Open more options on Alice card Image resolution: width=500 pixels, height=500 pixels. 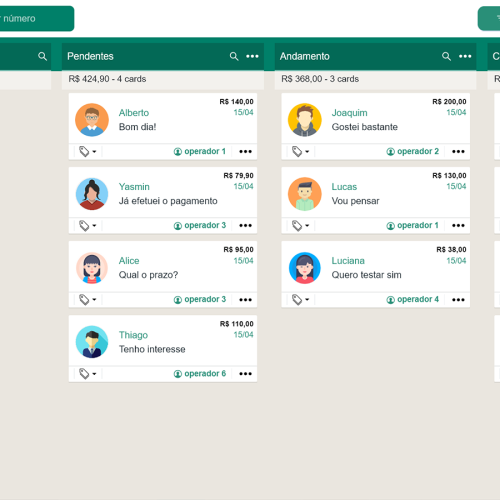[245, 300]
